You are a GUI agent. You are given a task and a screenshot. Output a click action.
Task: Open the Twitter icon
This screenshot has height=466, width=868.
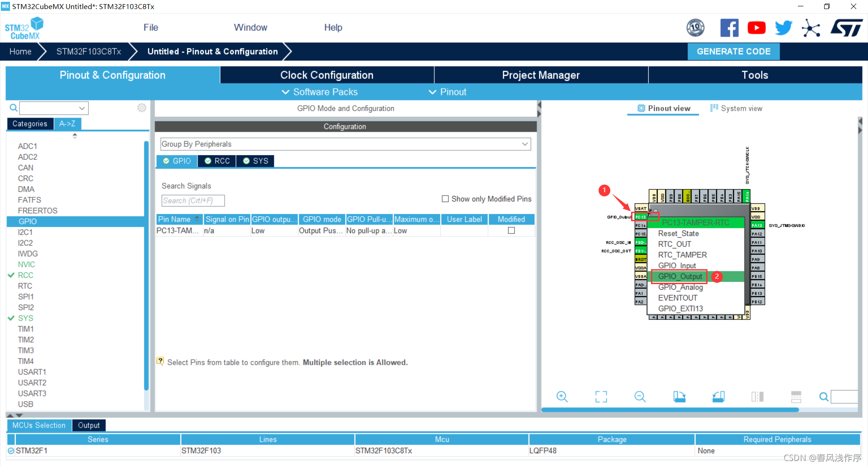pyautogui.click(x=783, y=28)
